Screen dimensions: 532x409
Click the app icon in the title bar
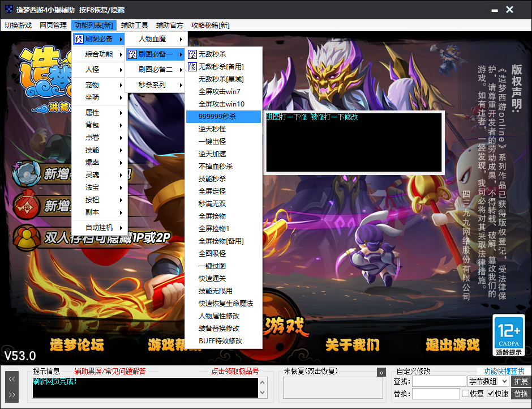[x=7, y=10]
